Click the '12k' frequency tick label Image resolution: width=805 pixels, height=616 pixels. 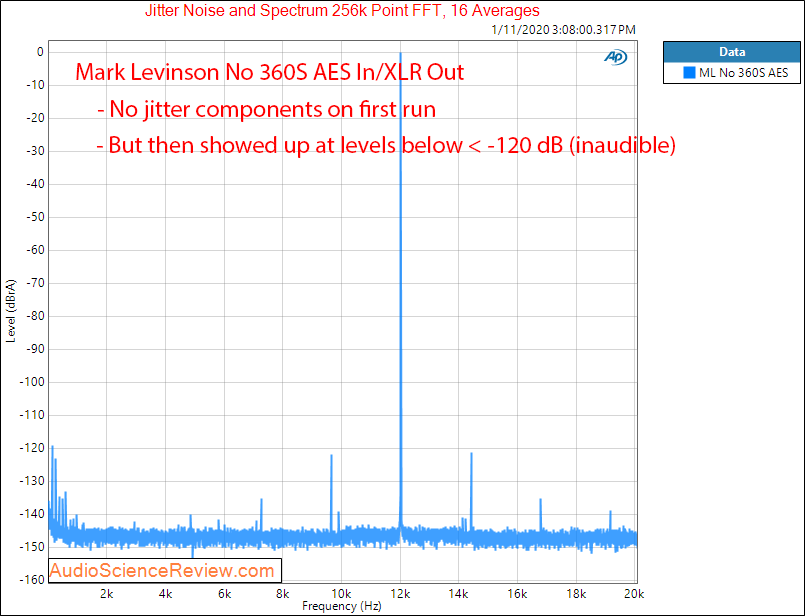click(400, 594)
